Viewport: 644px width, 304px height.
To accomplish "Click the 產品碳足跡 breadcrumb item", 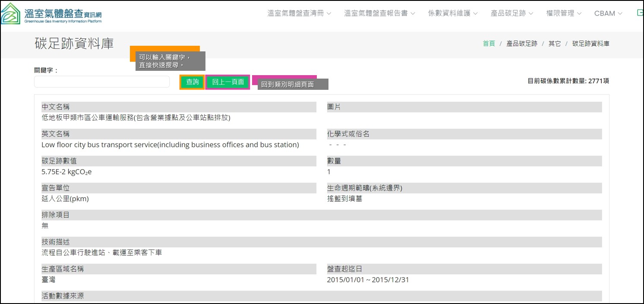I will (522, 44).
